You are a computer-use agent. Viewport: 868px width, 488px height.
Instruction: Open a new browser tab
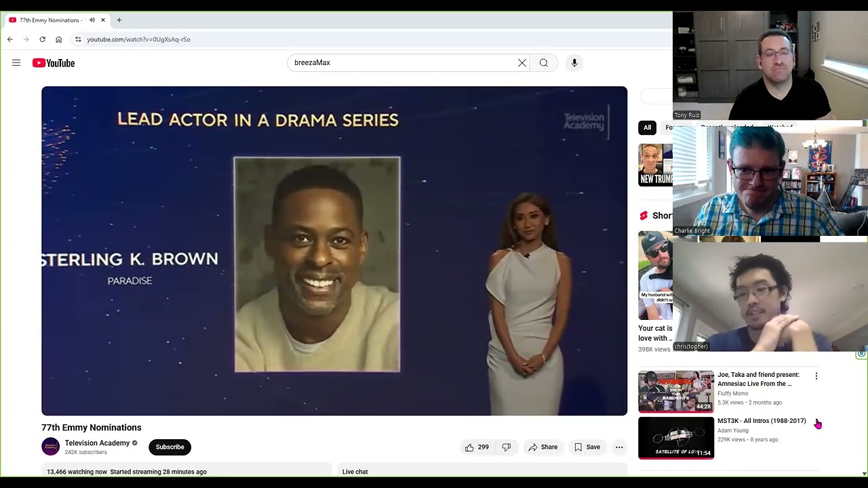[x=119, y=20]
